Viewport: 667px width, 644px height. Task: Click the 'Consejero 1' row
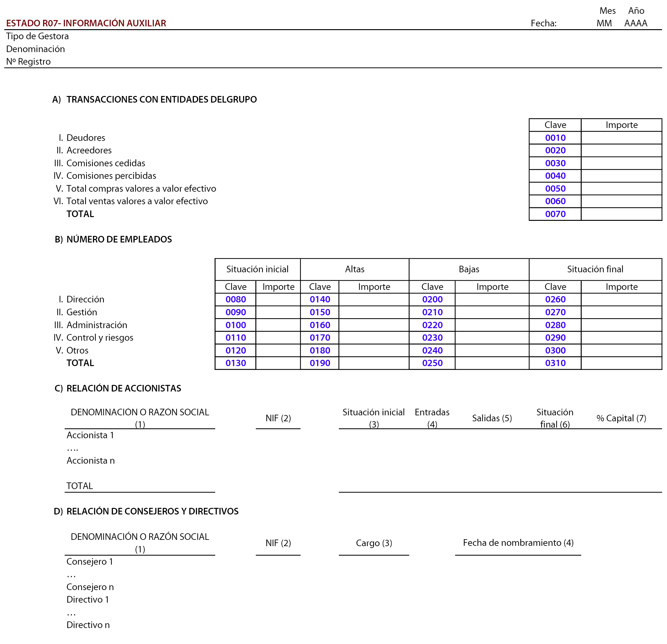pos(89,562)
